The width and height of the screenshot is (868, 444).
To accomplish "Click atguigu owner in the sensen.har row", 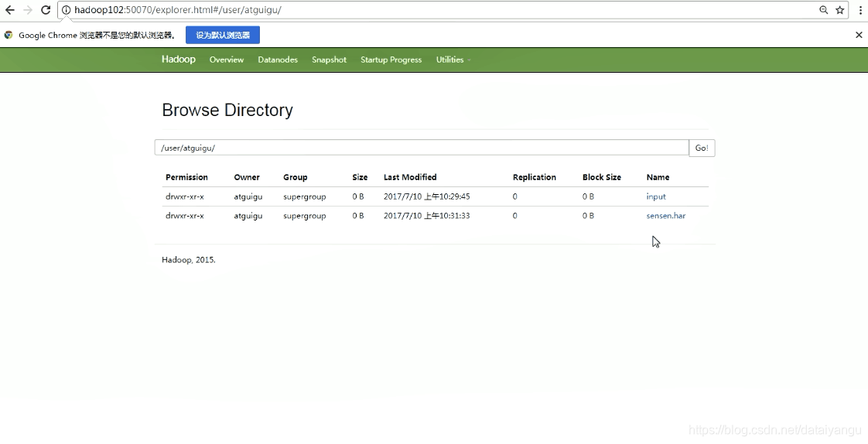I will click(248, 216).
